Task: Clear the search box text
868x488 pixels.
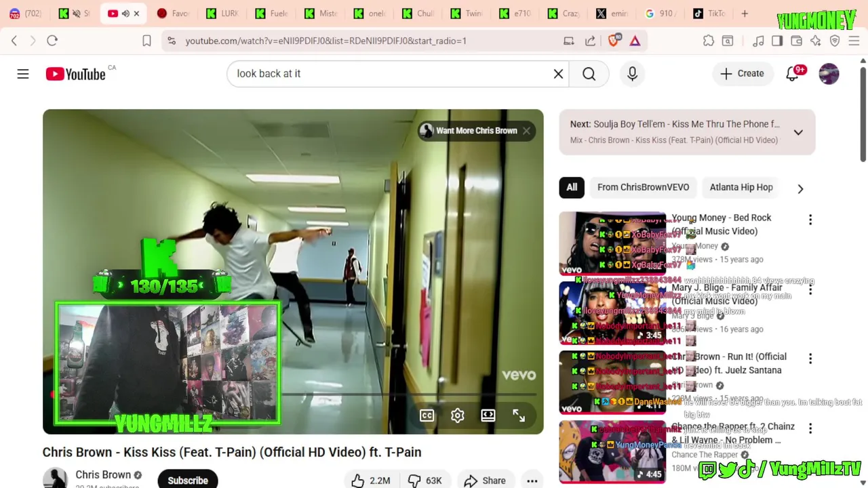Action: pyautogui.click(x=558, y=74)
